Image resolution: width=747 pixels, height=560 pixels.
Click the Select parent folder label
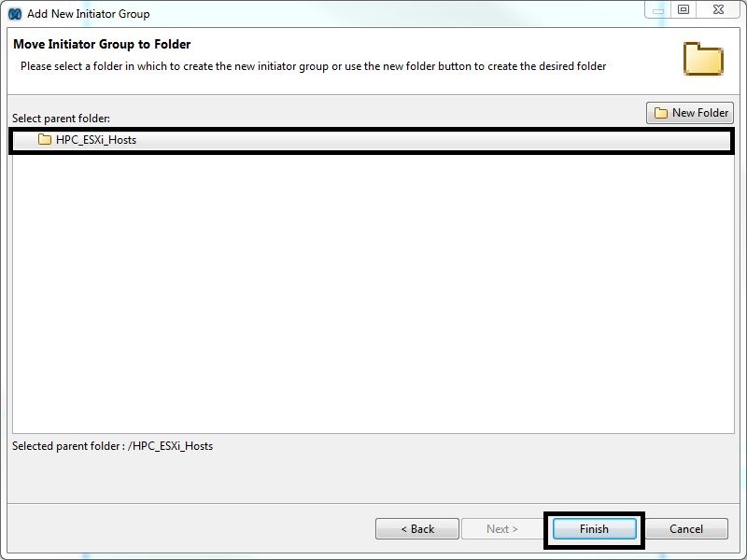[61, 119]
